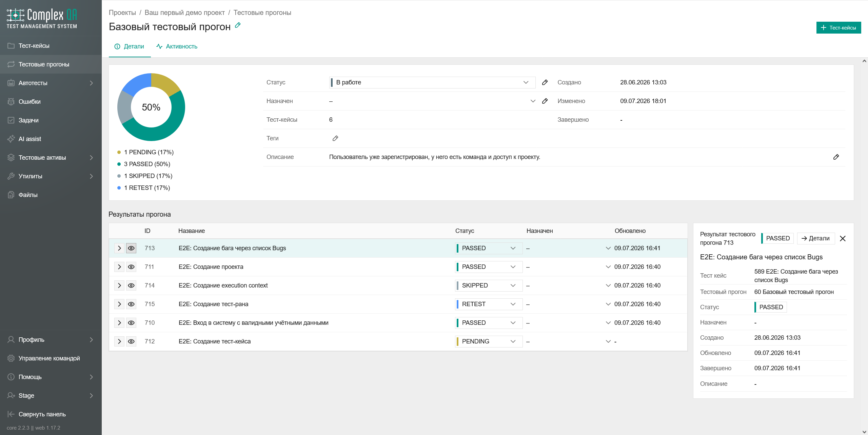
Task: Open Тест-кейсы in the sidebar
Action: [51, 46]
